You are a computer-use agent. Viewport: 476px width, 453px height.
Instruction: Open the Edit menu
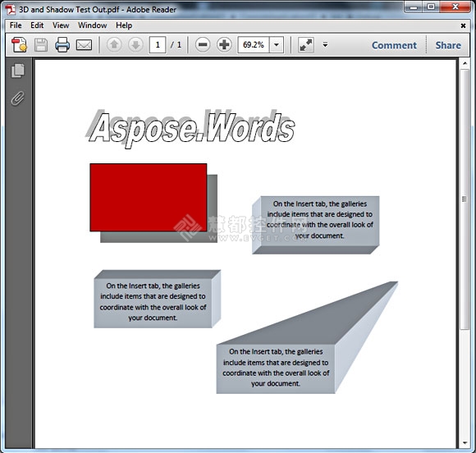37,25
